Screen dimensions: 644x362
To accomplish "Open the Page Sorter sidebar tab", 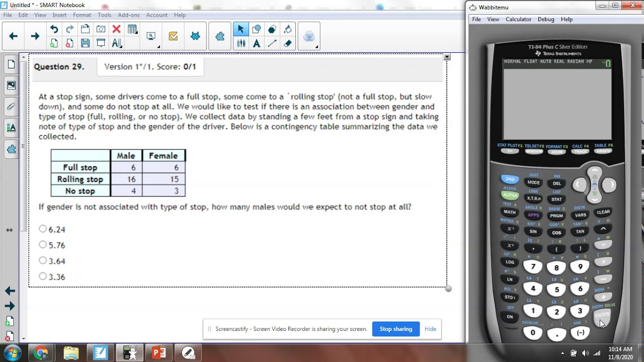I will [x=11, y=64].
